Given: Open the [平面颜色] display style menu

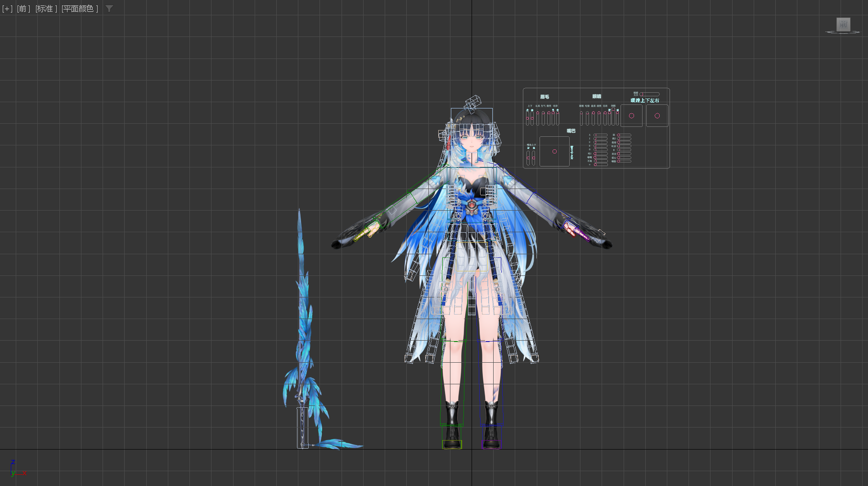Looking at the screenshot, I should pos(80,9).
